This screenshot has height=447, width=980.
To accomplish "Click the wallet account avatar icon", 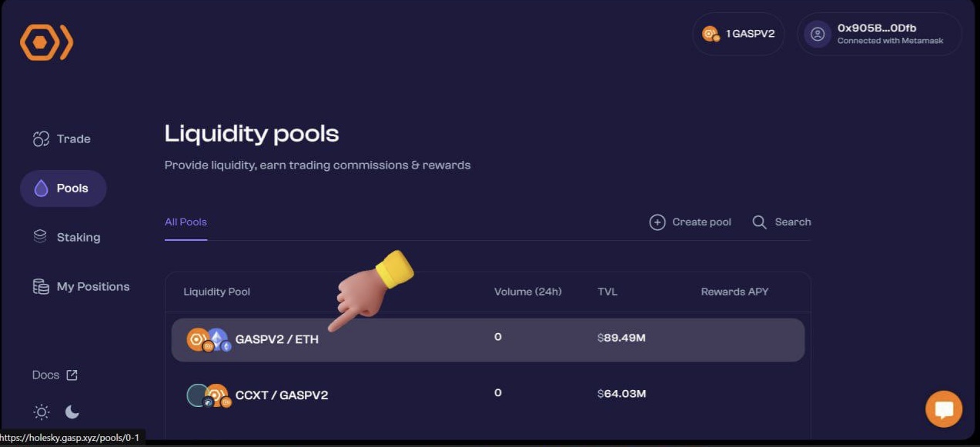I will point(818,34).
